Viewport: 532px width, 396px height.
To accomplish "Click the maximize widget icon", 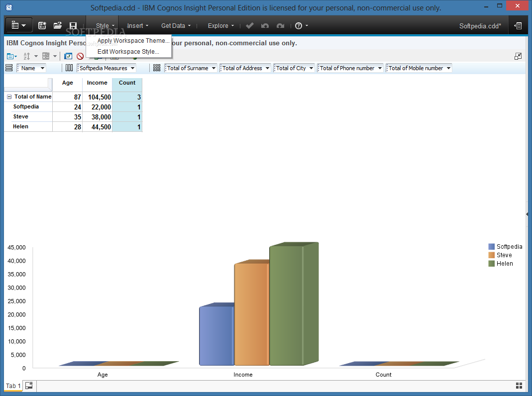I will point(518,56).
